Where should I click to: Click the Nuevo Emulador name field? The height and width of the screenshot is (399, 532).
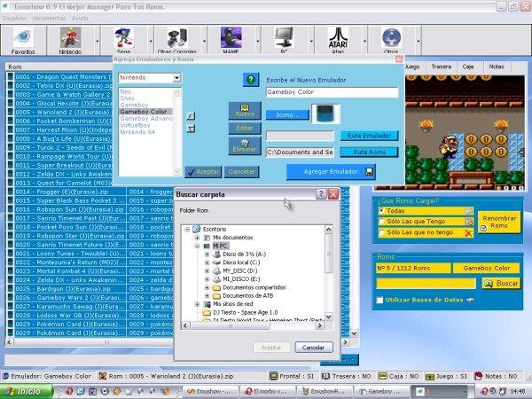point(332,92)
